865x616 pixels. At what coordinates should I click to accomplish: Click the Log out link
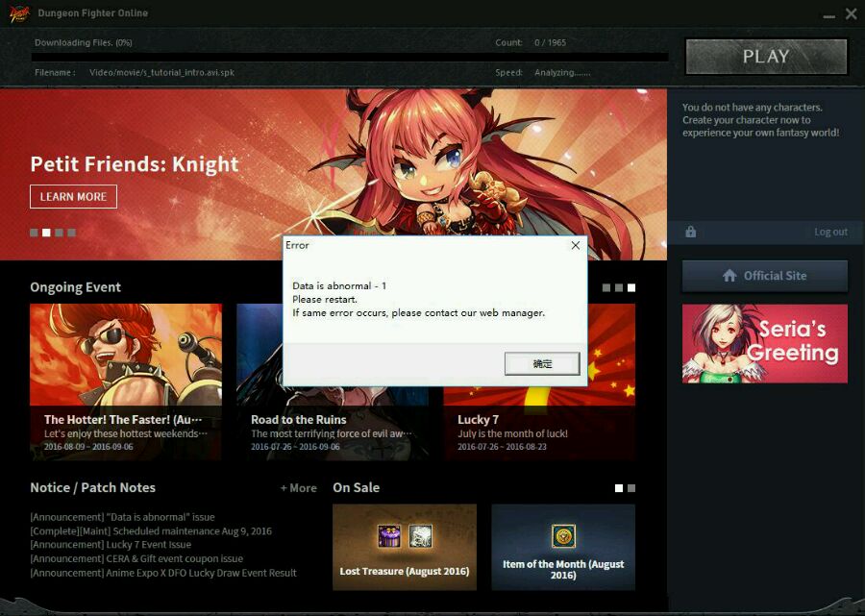[830, 233]
